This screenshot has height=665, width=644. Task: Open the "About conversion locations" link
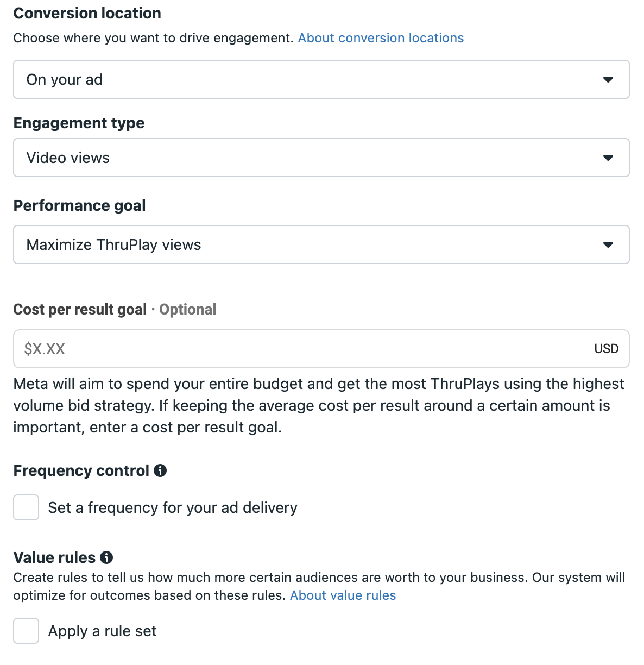(381, 38)
